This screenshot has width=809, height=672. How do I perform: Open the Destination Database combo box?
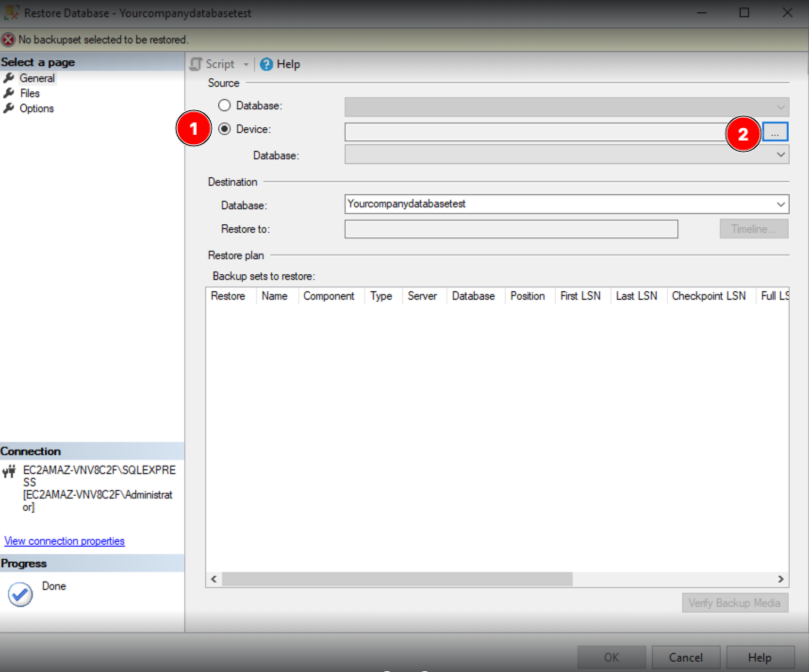point(567,204)
